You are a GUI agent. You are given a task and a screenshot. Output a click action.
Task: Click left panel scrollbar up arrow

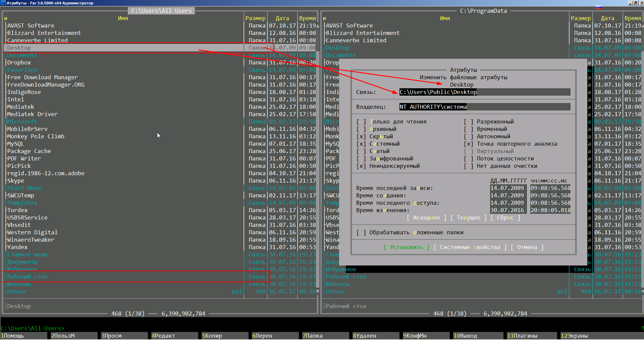tap(318, 26)
